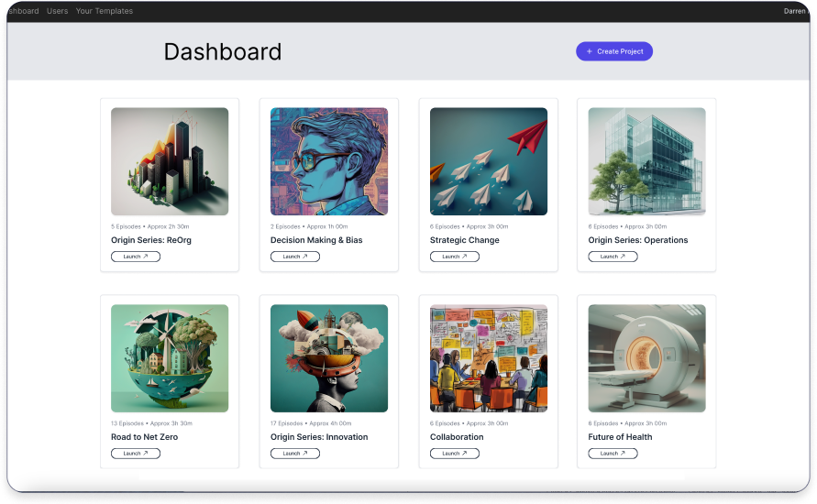Click the Create Project button
Image resolution: width=817 pixels, height=504 pixels.
[x=613, y=51]
